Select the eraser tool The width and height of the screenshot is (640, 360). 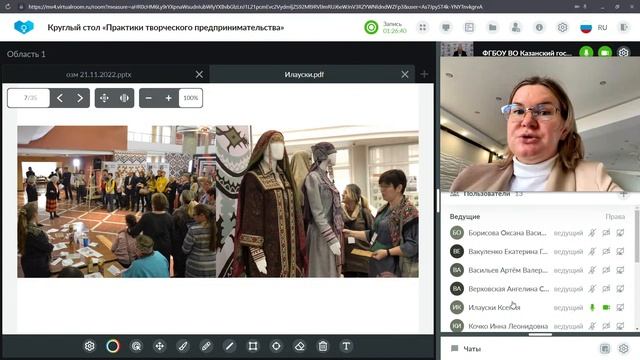pyautogui.click(x=300, y=346)
